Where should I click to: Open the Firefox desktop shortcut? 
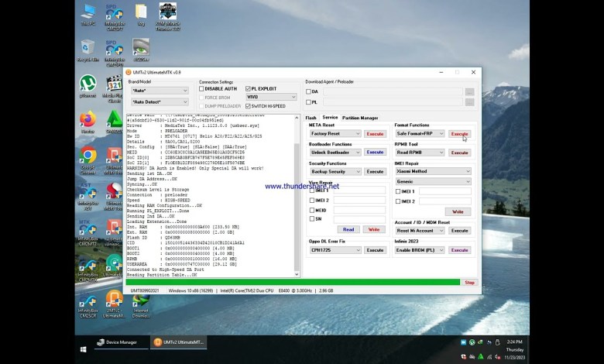pyautogui.click(x=88, y=121)
